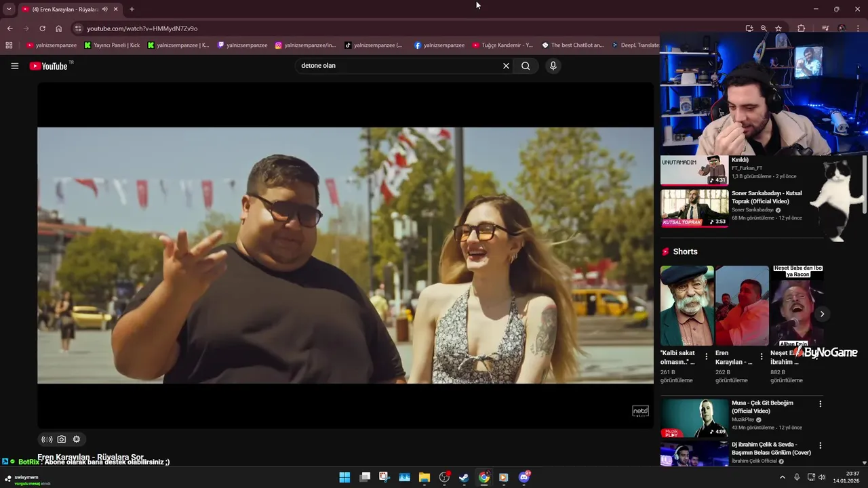Open the Twitch yalnizsempanzee bookmark

242,45
